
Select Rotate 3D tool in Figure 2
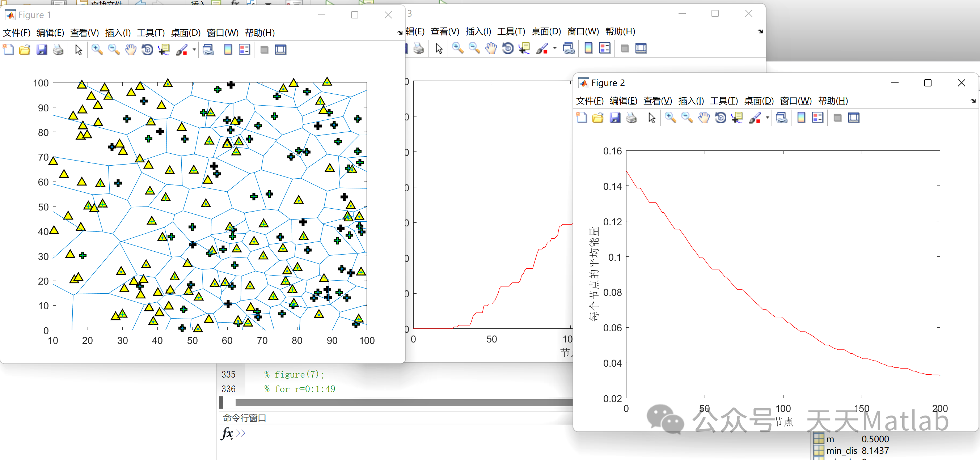click(720, 118)
